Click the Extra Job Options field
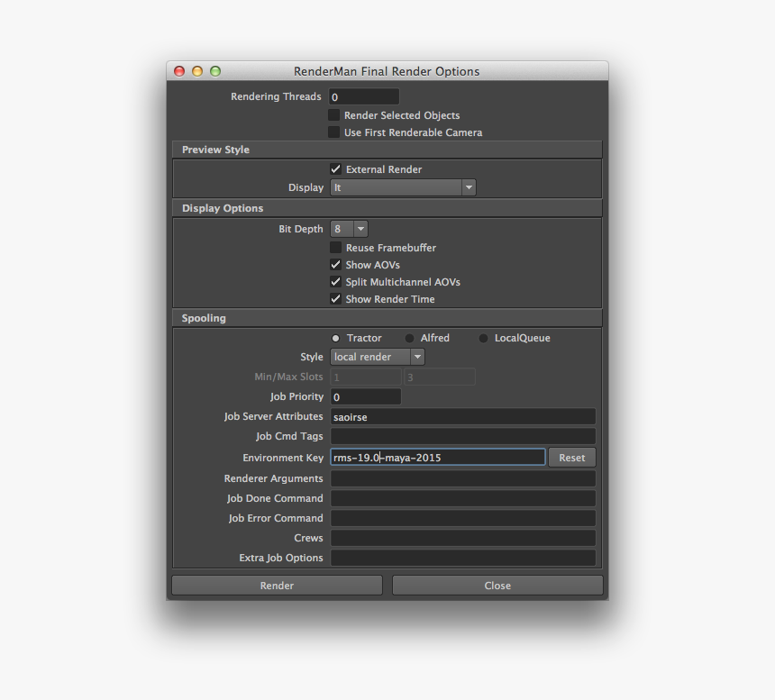The image size is (775, 700). [x=463, y=558]
